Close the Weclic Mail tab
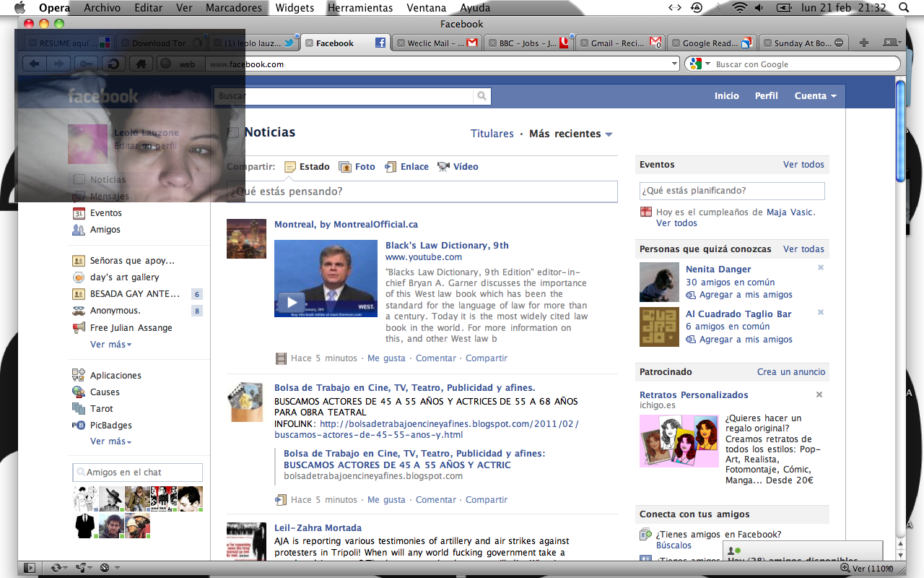The height and width of the screenshot is (578, 924). pyautogui.click(x=401, y=43)
